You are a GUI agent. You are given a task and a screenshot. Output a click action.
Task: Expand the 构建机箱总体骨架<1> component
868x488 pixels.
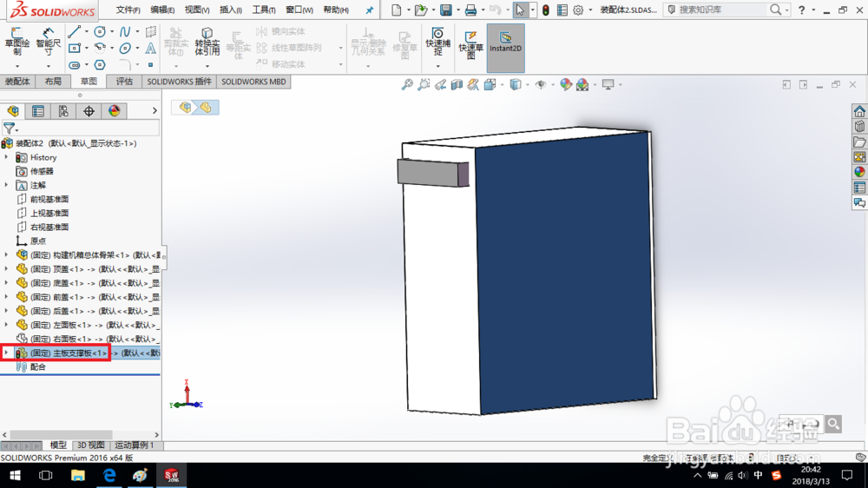[x=7, y=254]
